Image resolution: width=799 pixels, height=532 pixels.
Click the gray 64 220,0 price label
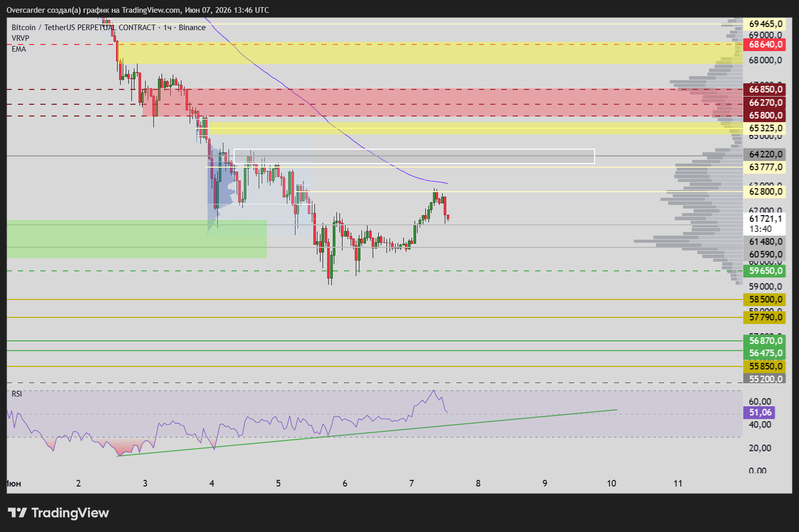coord(764,154)
